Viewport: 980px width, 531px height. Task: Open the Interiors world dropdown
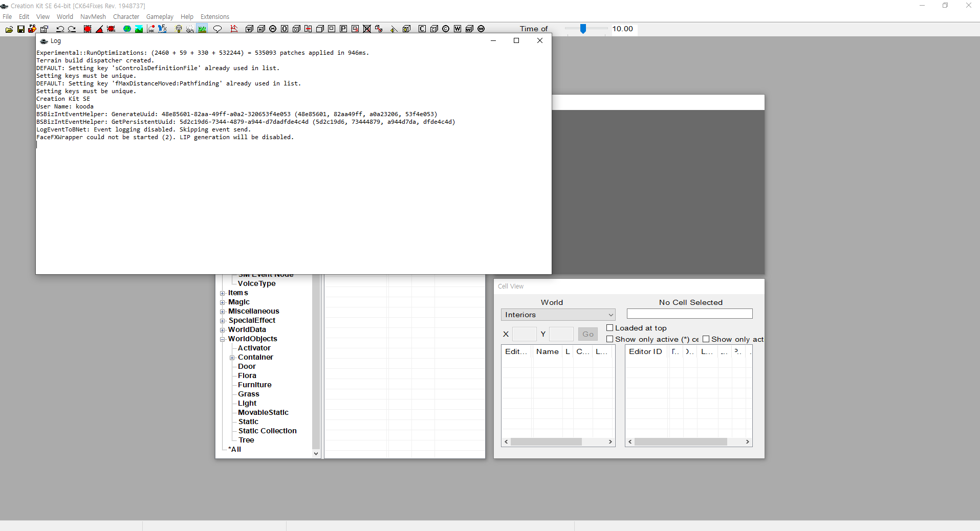click(x=558, y=315)
